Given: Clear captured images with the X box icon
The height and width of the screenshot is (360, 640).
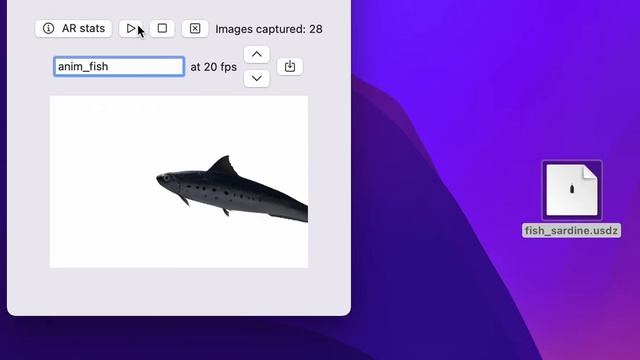Looking at the screenshot, I should pos(195,29).
